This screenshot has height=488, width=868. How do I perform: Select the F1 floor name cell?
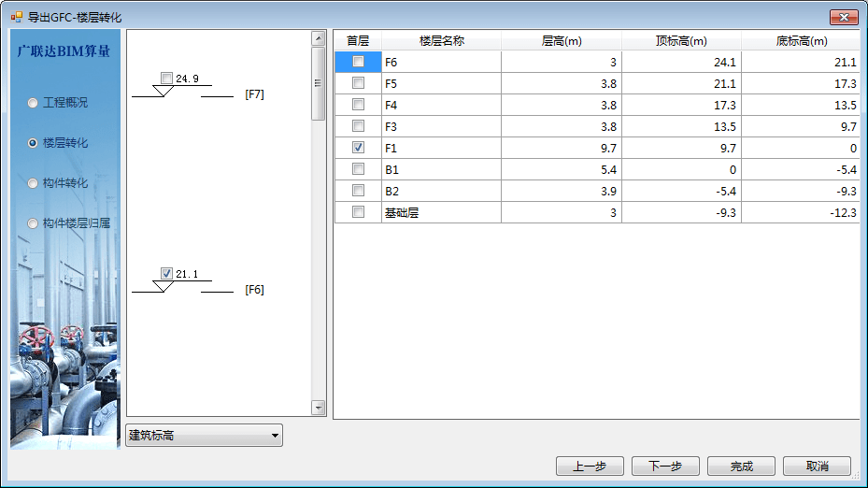(x=441, y=149)
